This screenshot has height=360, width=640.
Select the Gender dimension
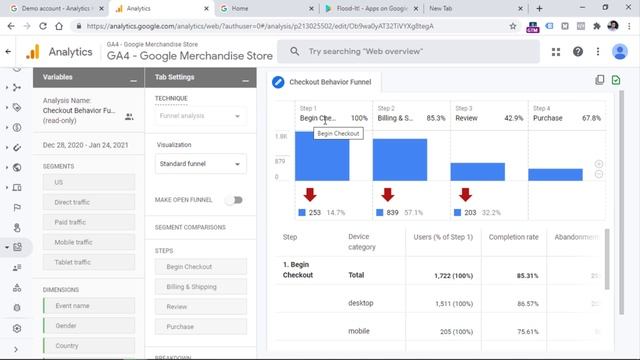[x=89, y=326]
